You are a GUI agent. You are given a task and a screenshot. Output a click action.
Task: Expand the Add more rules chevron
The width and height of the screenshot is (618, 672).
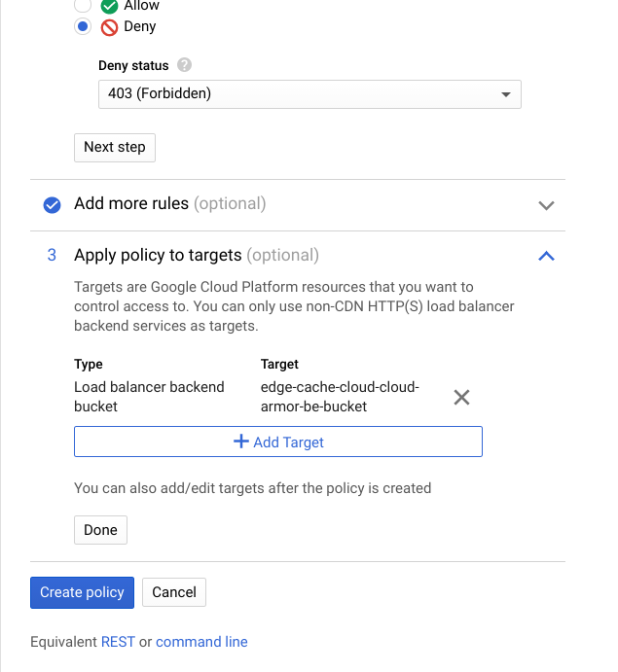546,205
